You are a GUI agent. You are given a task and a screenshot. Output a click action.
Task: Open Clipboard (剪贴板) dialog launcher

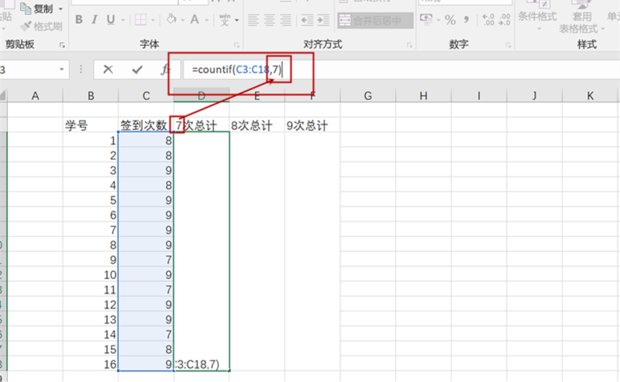click(x=62, y=45)
